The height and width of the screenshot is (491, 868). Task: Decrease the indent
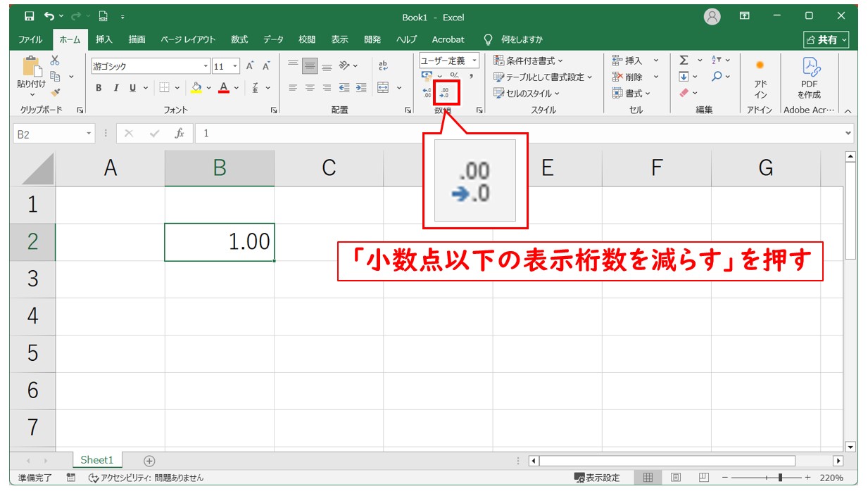(344, 88)
